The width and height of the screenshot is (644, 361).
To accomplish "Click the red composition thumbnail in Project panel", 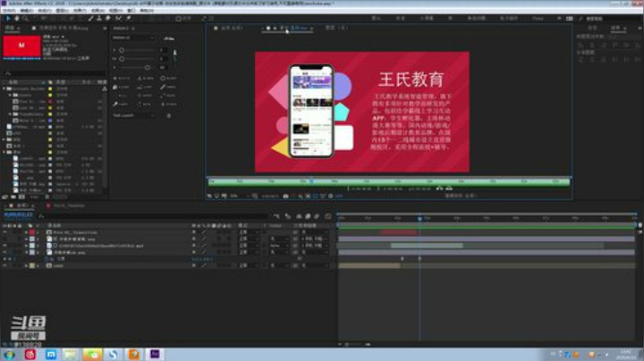I will pos(21,46).
